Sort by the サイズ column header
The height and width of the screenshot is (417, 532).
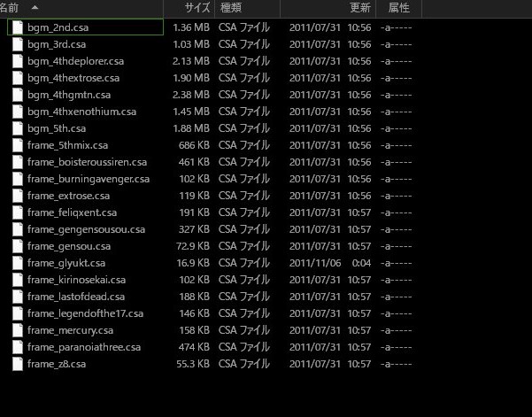click(196, 8)
